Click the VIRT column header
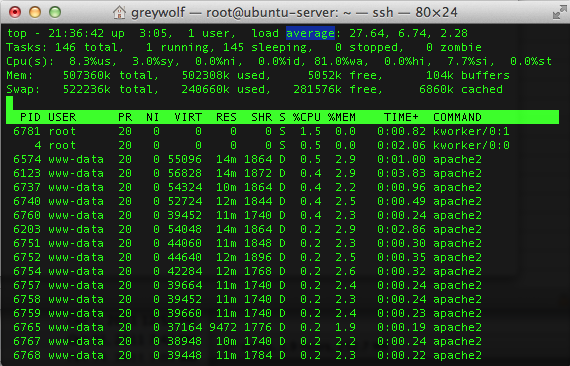Screen dimensions: 570x366 188,117
